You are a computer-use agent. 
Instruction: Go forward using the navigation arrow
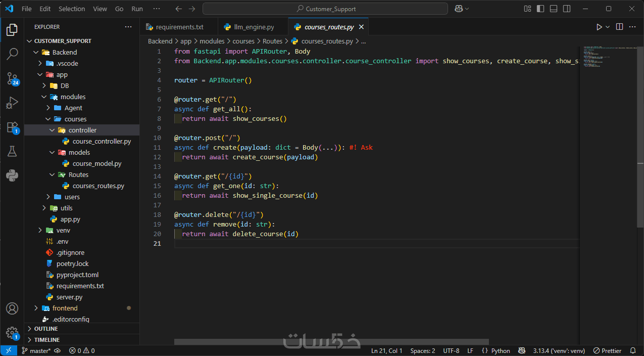coord(192,9)
